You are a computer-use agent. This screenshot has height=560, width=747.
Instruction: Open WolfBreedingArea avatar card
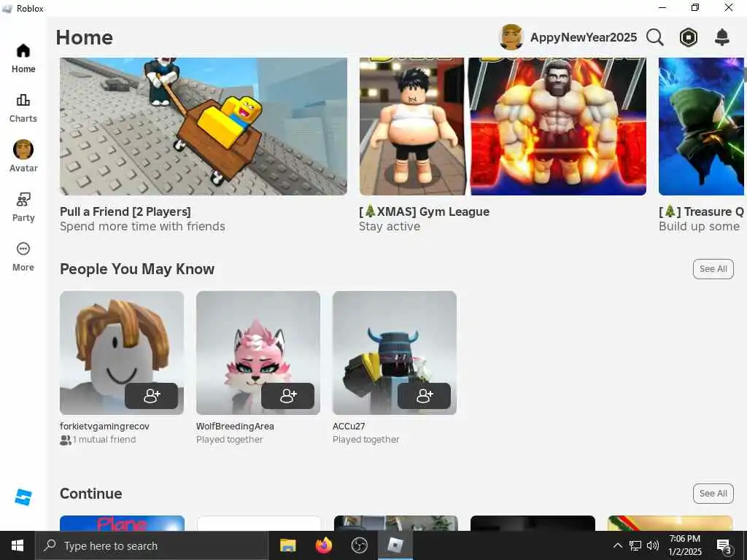tap(258, 353)
